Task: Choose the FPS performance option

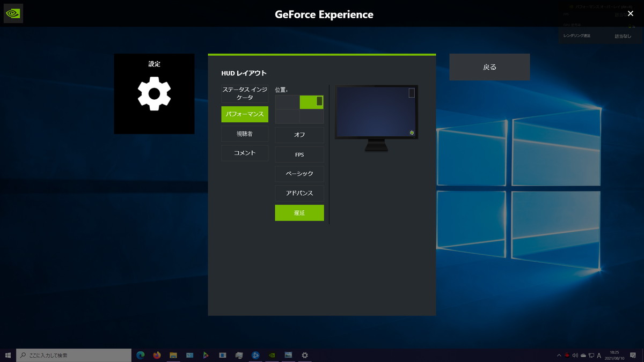Action: (x=299, y=154)
